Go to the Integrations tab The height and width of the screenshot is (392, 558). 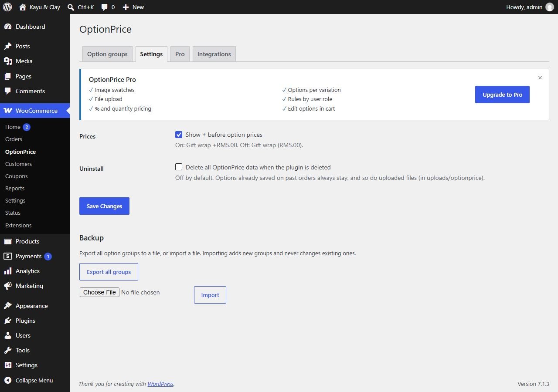[x=214, y=54]
